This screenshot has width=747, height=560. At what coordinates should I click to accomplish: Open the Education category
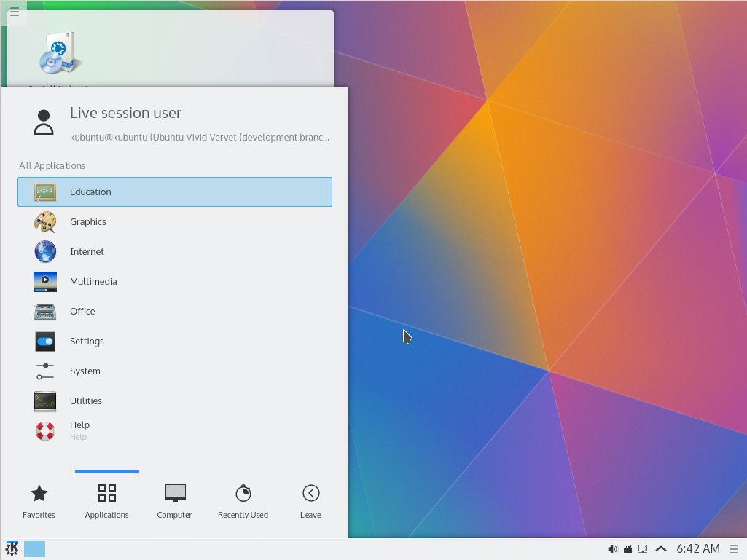tap(175, 192)
